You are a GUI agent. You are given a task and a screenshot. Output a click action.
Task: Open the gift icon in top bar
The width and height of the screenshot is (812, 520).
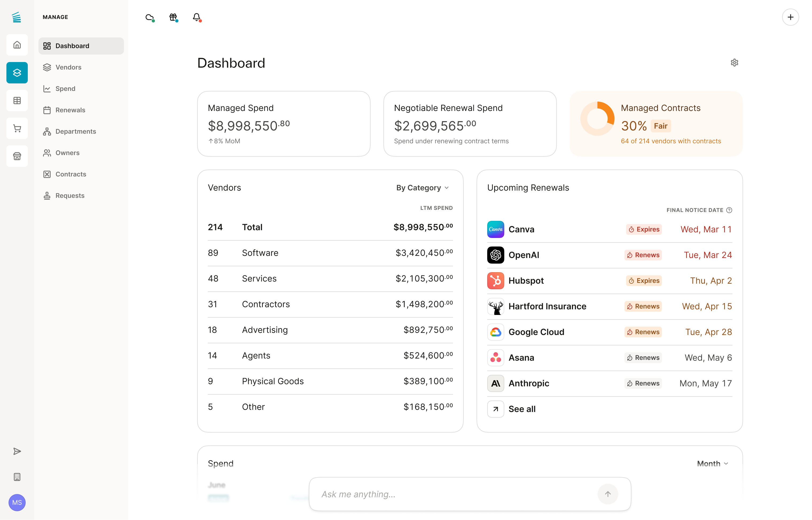tap(173, 17)
